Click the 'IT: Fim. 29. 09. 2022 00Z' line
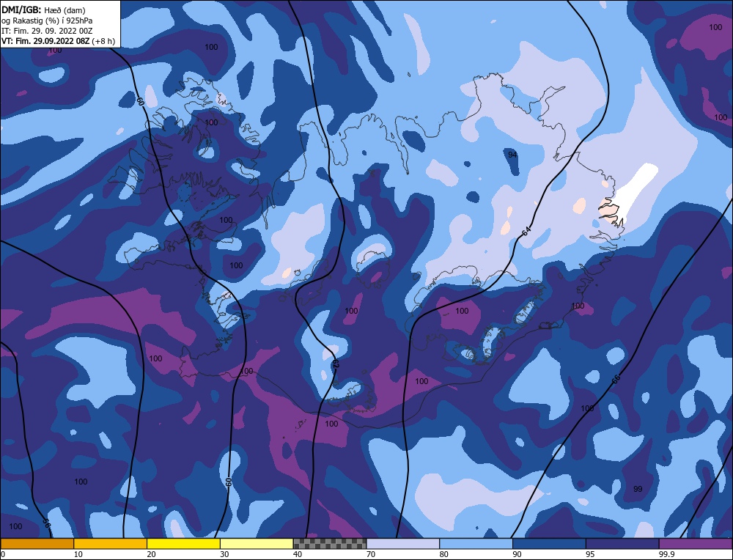733x560 pixels. click(47, 31)
